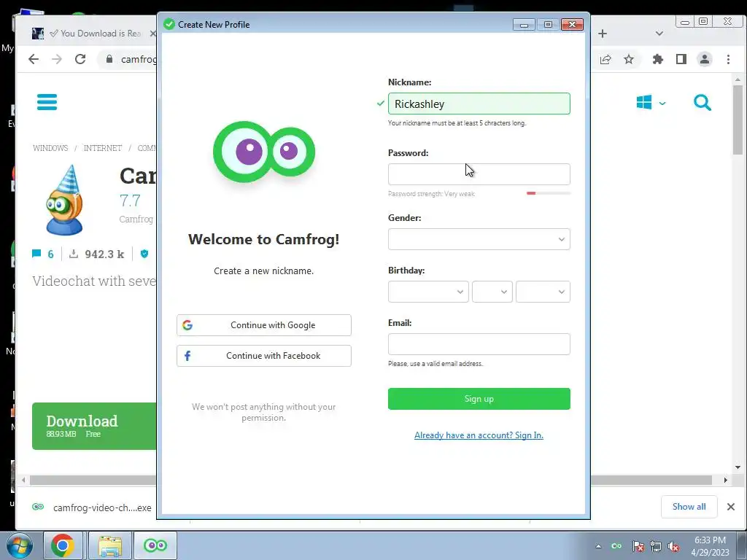Show hidden system tray icons
The height and width of the screenshot is (560, 747).
click(598, 546)
